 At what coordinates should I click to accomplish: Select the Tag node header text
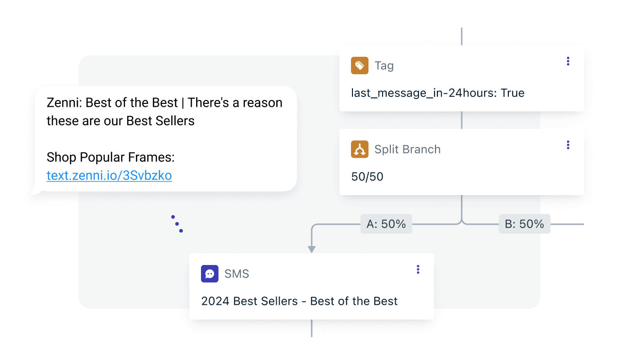[x=385, y=66]
